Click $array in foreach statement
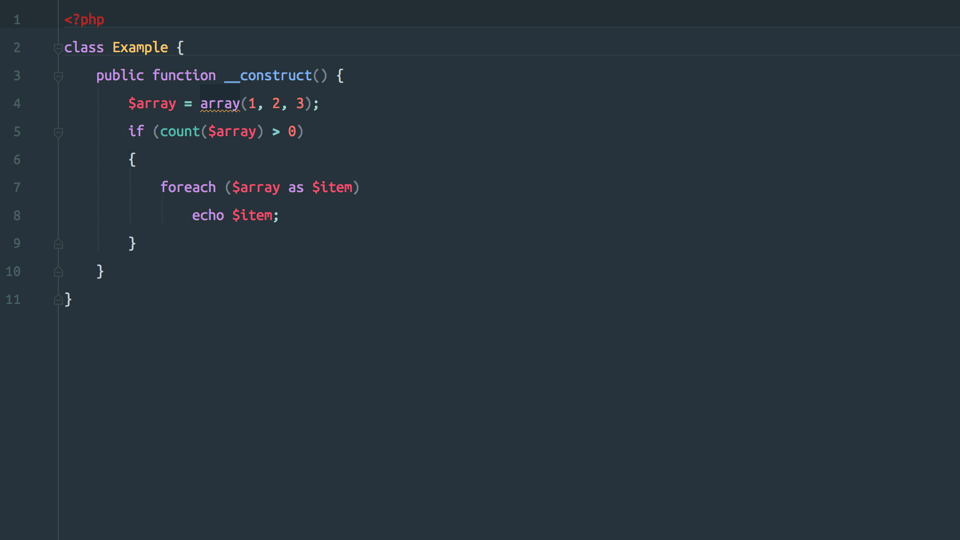This screenshot has height=540, width=960. (256, 187)
